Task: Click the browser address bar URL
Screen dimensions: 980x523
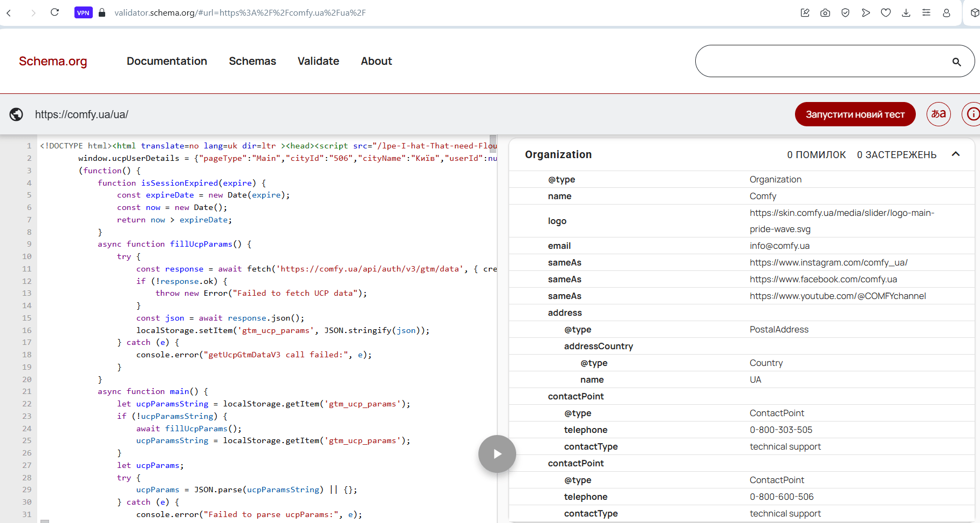Action: [240, 12]
